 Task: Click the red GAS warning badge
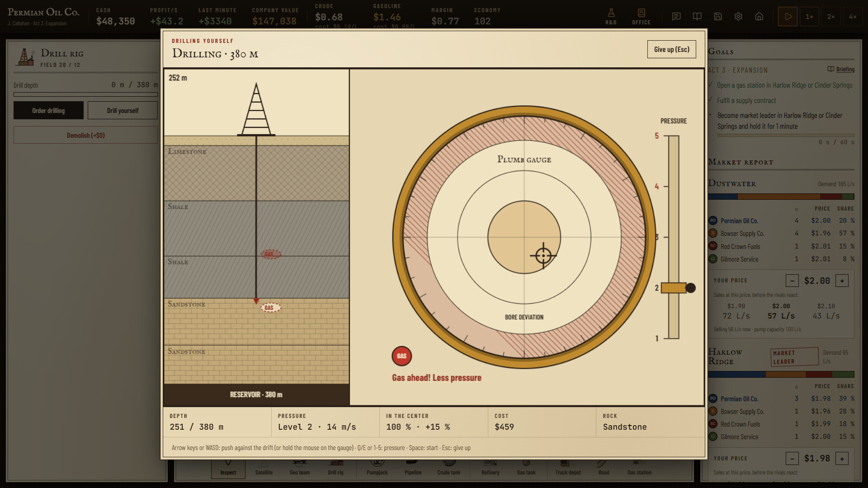[401, 356]
